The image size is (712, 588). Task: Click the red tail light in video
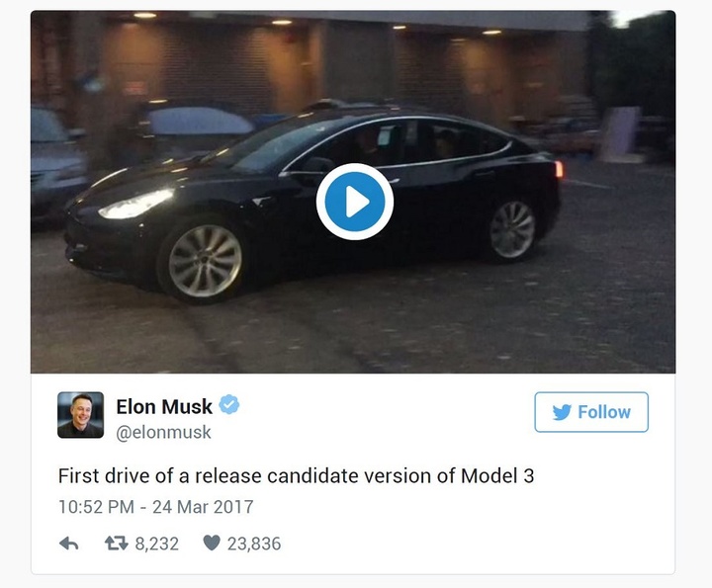coord(559,169)
